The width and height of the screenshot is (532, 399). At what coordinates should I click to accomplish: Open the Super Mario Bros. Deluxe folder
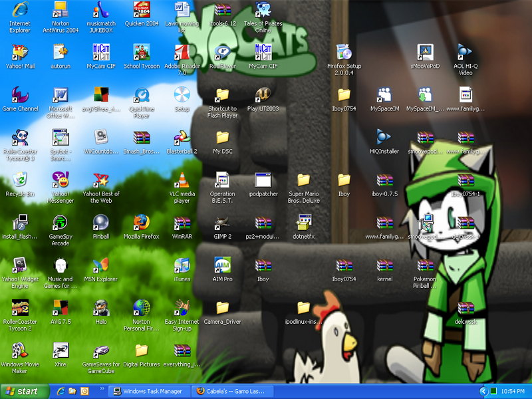tap(303, 180)
